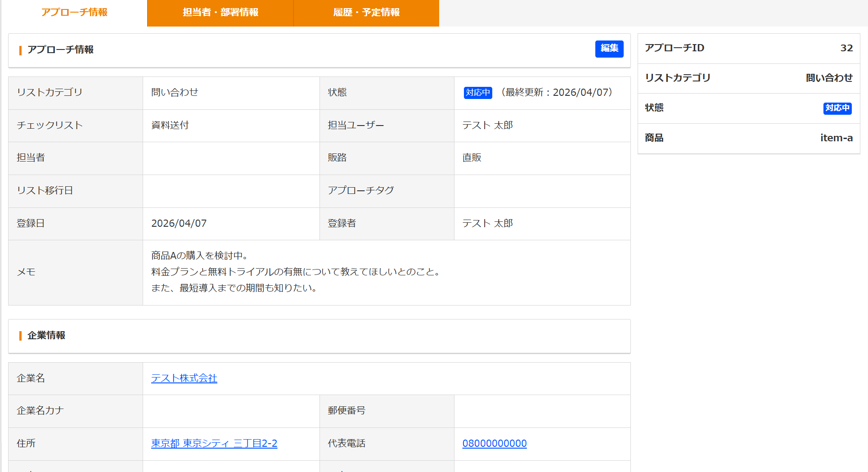Select the 企業情報 section header
This screenshot has height=472, width=868.
(46, 336)
